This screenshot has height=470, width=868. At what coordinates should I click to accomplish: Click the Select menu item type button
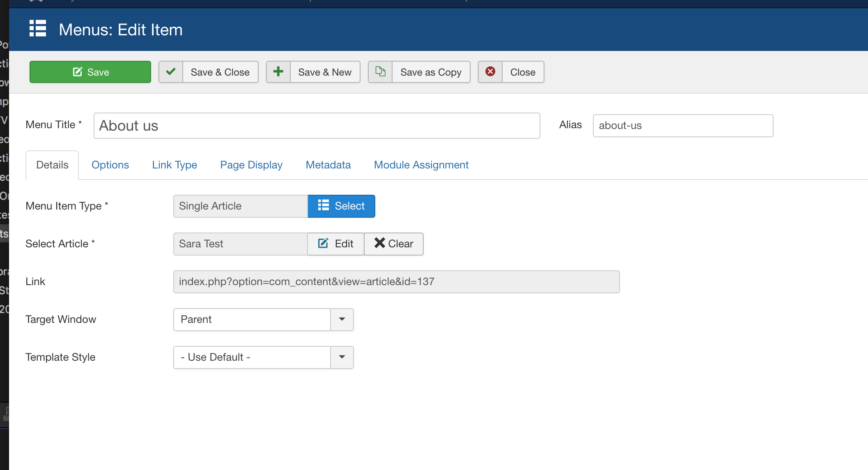[341, 206]
